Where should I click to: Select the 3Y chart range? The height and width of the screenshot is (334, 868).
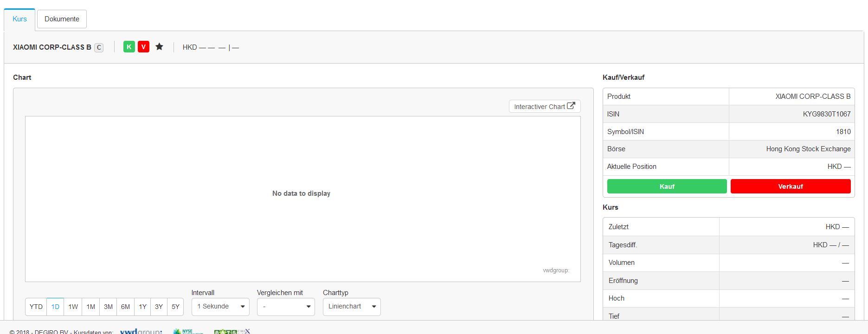(159, 307)
